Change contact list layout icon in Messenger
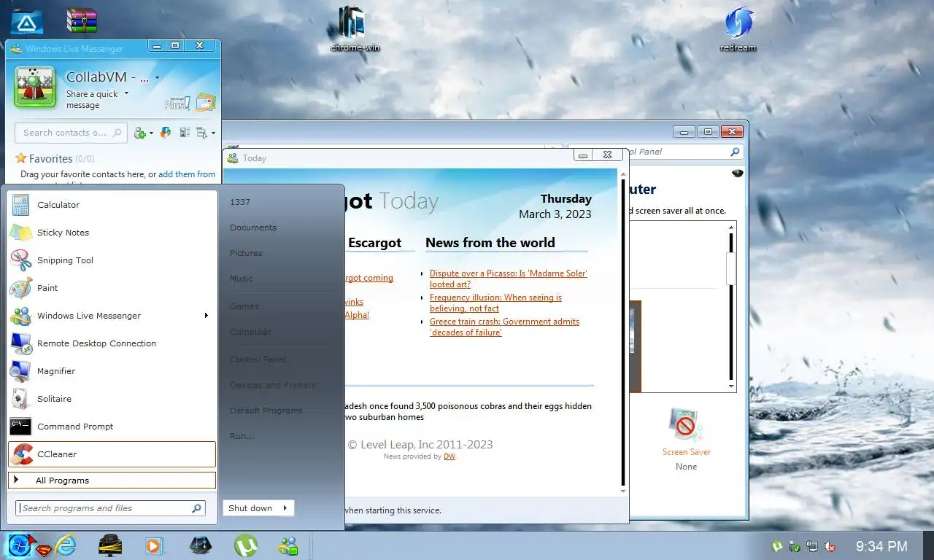This screenshot has width=934, height=560. pyautogui.click(x=185, y=133)
